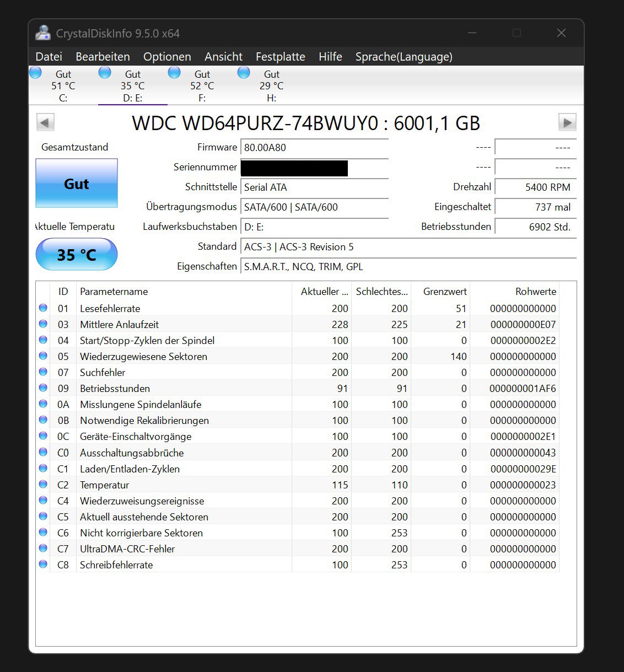Click the Parametername column header
This screenshot has width=624, height=672.
(184, 291)
